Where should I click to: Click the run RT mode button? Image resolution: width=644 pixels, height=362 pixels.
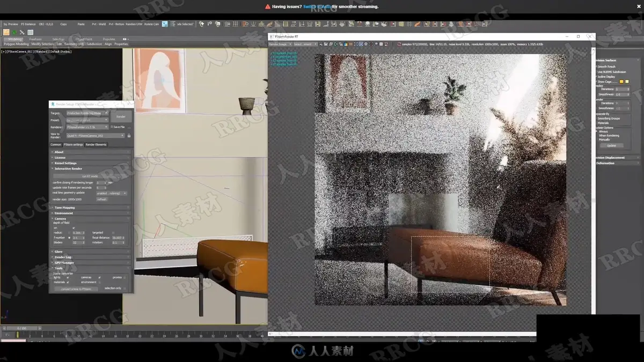click(90, 176)
